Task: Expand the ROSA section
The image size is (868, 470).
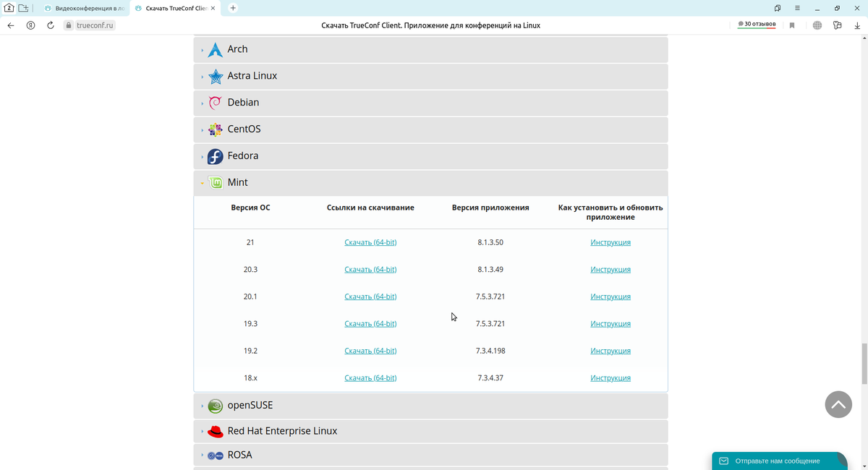Action: pos(430,456)
